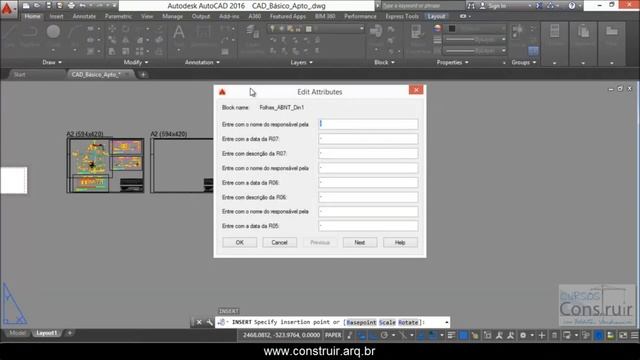The image size is (640, 360).
Task: Add a new layout with plus tab
Action: point(70,333)
